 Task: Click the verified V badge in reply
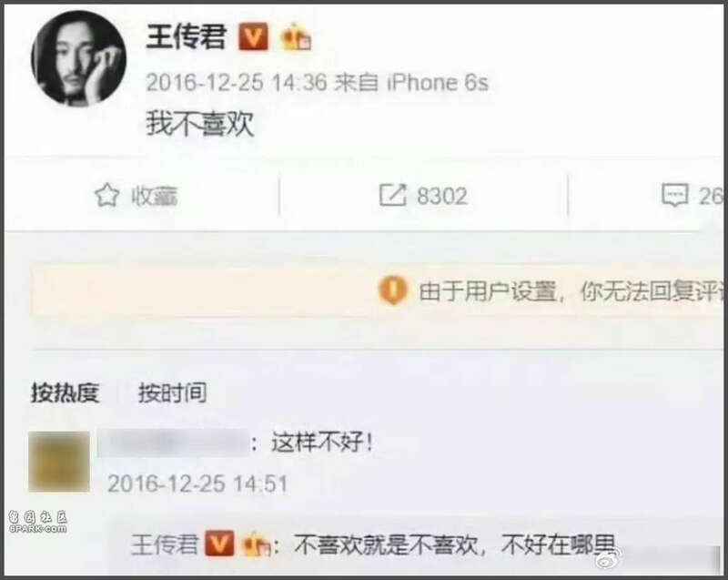tap(219, 544)
